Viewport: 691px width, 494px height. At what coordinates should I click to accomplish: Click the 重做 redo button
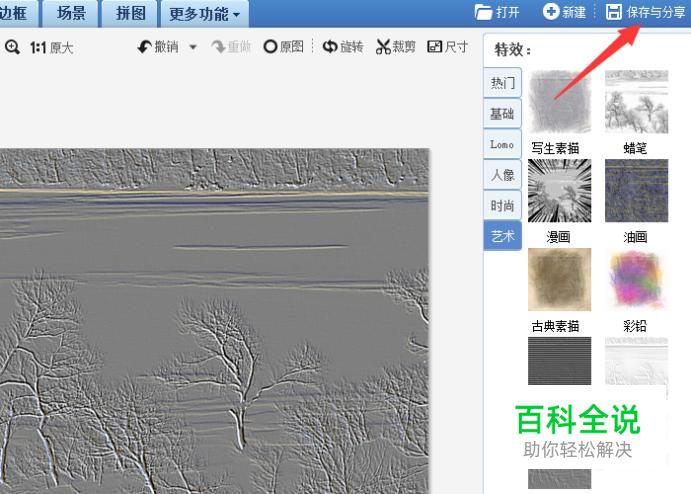[231, 46]
